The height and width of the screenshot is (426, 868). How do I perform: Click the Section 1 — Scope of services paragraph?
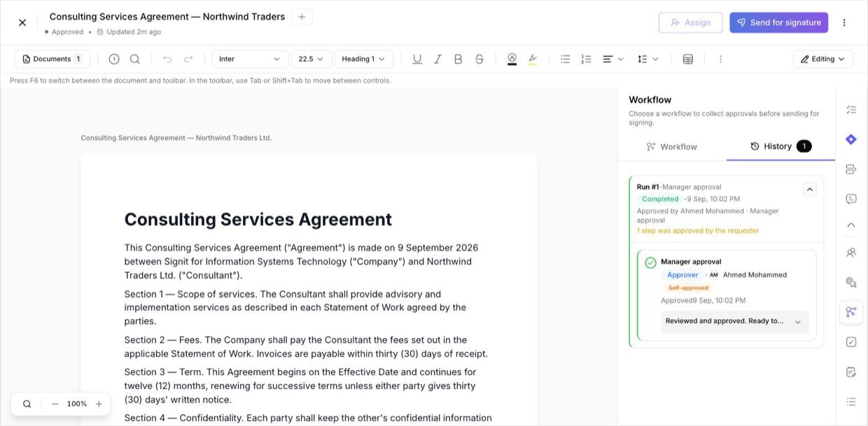(295, 308)
